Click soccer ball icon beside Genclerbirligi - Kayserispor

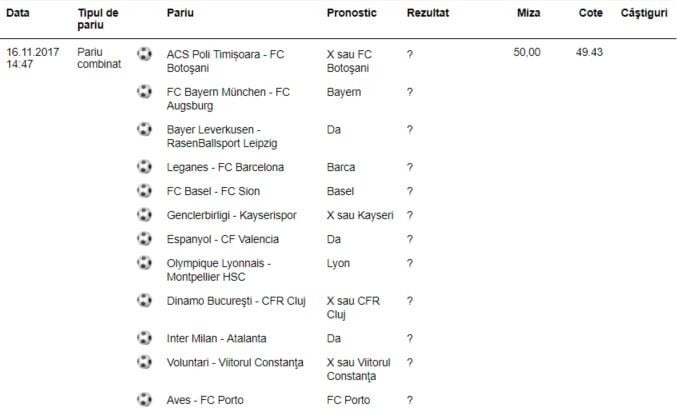(145, 215)
